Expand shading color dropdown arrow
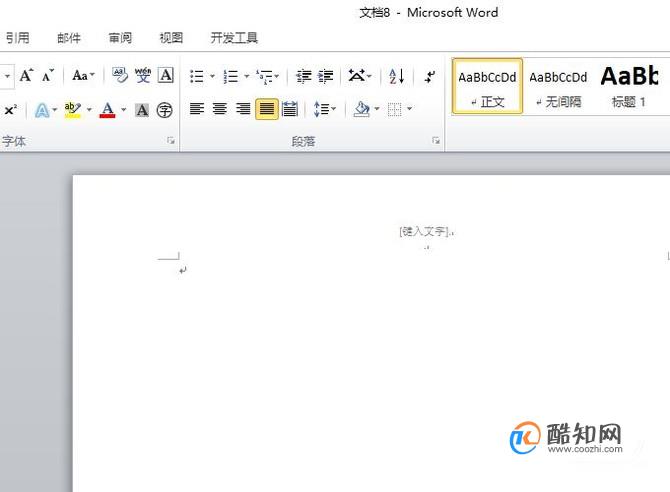Image resolution: width=670 pixels, height=492 pixels. [x=377, y=109]
